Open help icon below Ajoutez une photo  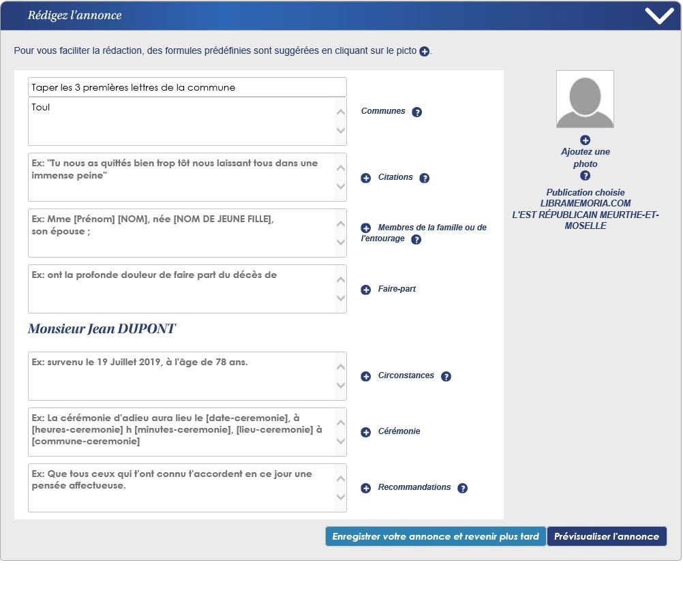(x=585, y=176)
